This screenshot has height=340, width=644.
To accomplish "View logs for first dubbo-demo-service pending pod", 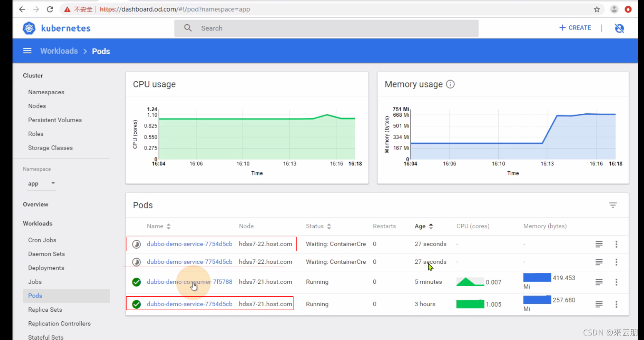I will pyautogui.click(x=599, y=244).
